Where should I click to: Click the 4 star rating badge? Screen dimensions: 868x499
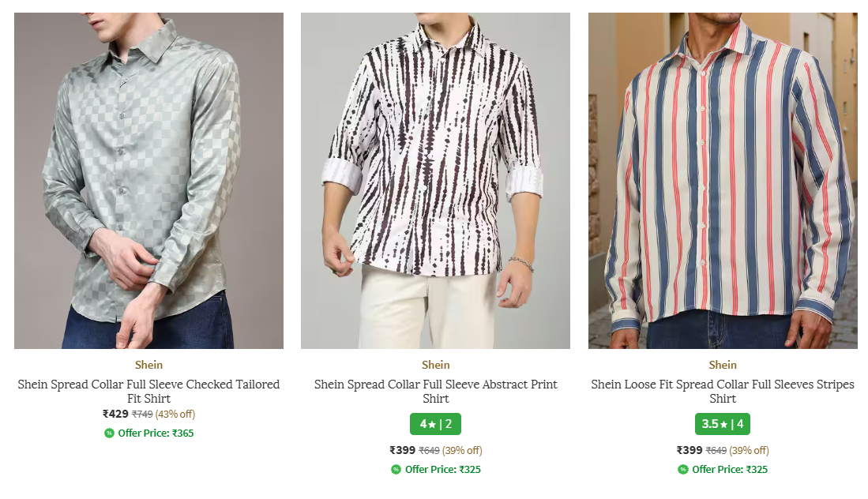435,424
